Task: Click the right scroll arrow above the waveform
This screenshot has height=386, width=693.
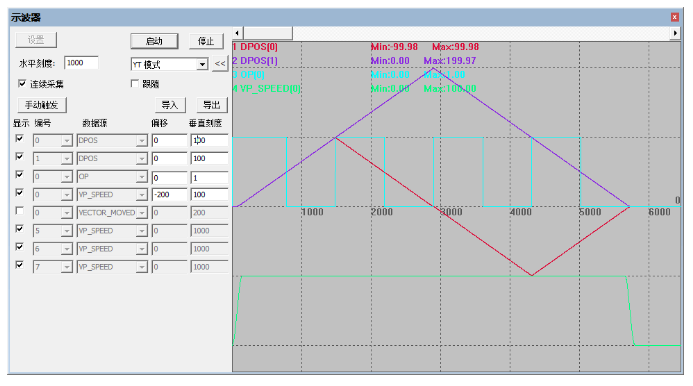Action: coord(675,33)
